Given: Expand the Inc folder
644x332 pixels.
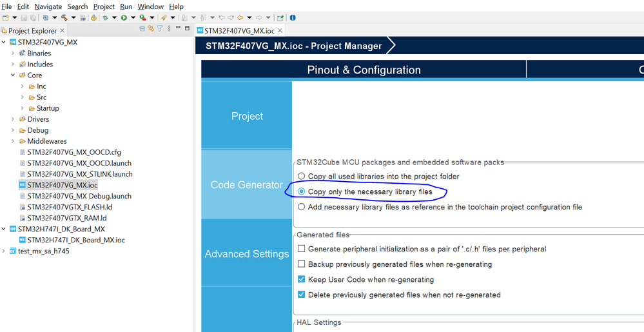Looking at the screenshot, I should [x=22, y=86].
